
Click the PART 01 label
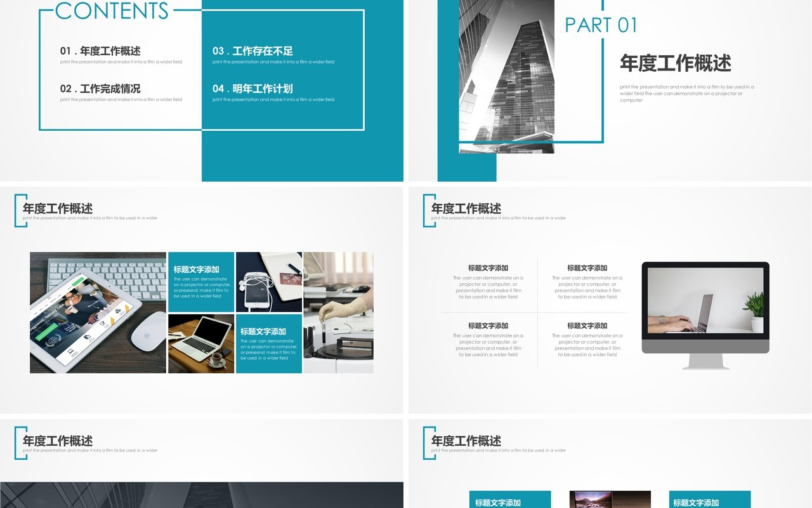(601, 25)
